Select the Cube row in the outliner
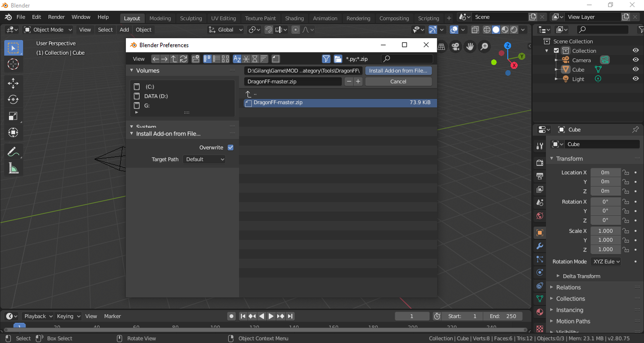Image resolution: width=644 pixels, height=343 pixels. tap(578, 69)
